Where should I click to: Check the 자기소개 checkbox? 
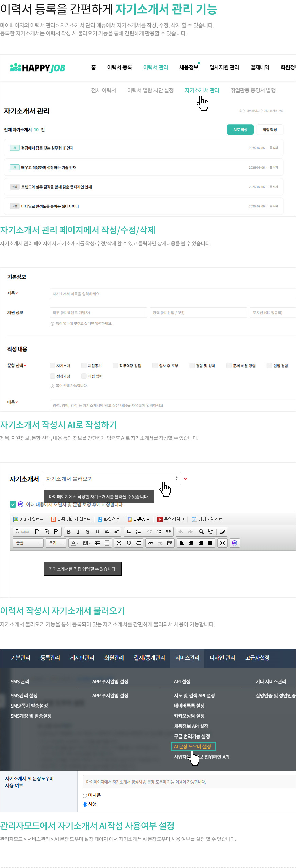(52, 366)
